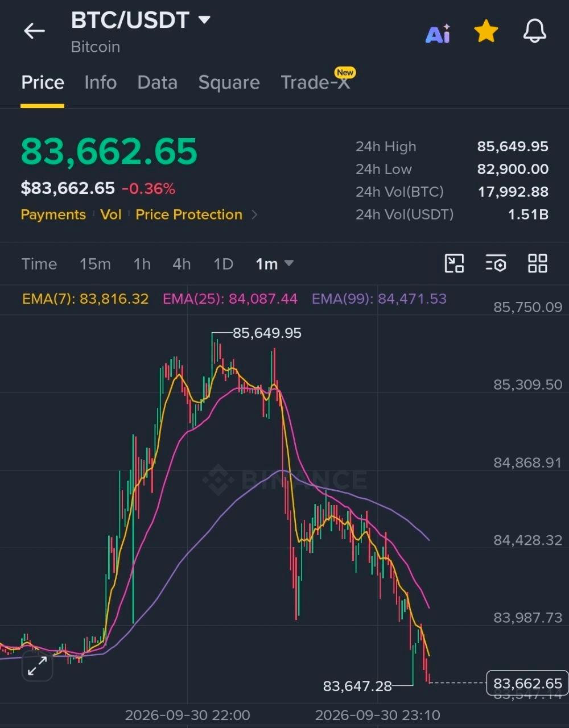Switch to the Square tab
Image resolution: width=569 pixels, height=728 pixels.
point(229,83)
